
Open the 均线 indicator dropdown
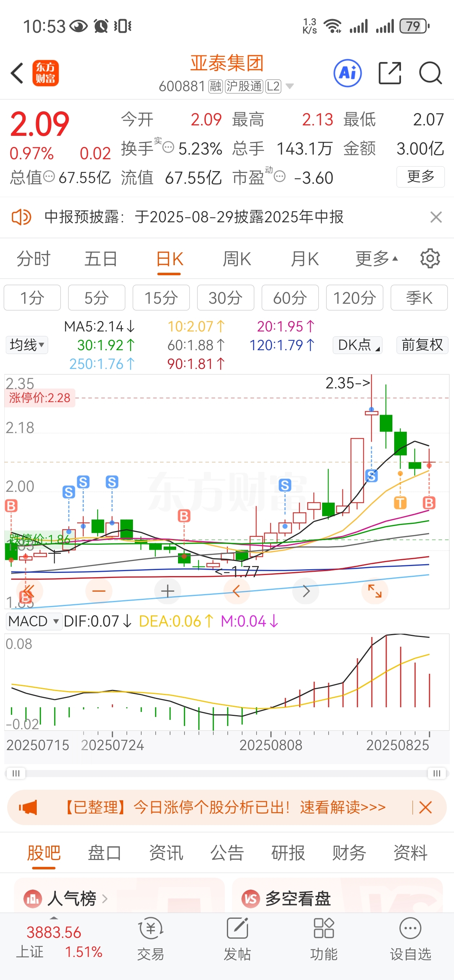click(x=27, y=345)
